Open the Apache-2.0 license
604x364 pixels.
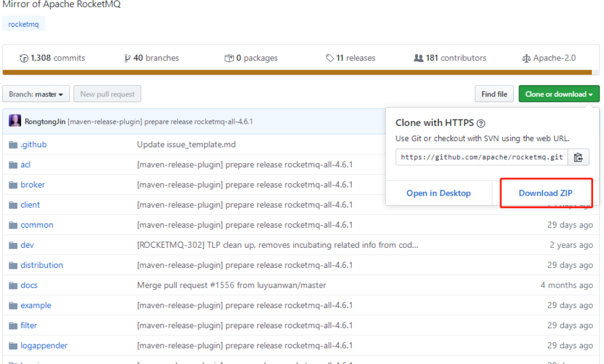pos(549,58)
